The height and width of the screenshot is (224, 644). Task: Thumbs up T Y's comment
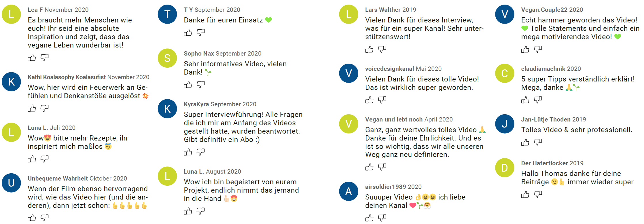(x=188, y=33)
